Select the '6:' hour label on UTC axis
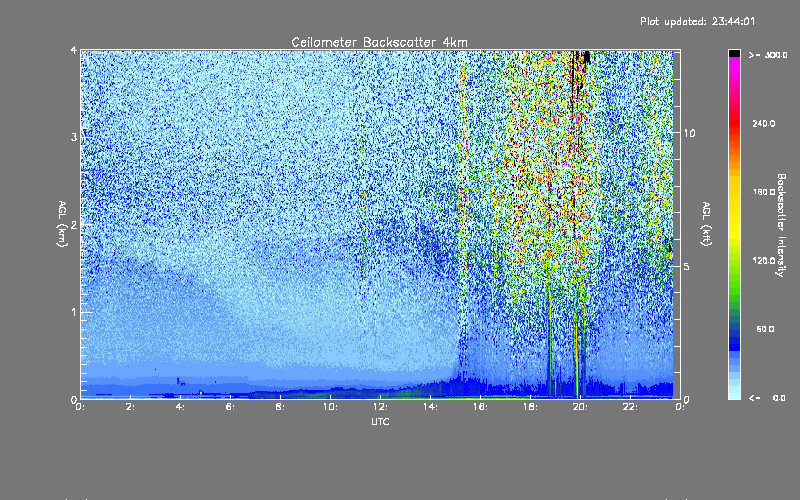The width and height of the screenshot is (800, 500). click(x=231, y=407)
